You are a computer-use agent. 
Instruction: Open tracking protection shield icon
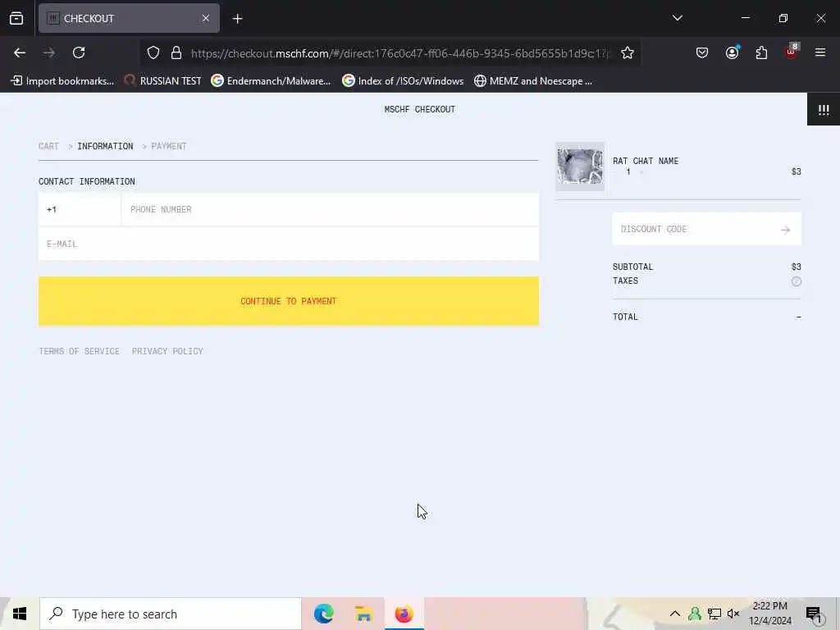pos(153,53)
